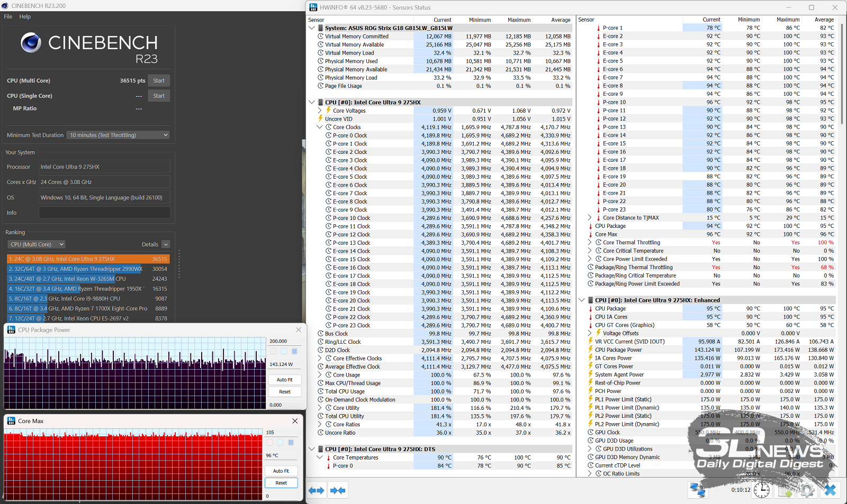Start the CPU (Multi Core) test
847x504 pixels.
tap(159, 80)
